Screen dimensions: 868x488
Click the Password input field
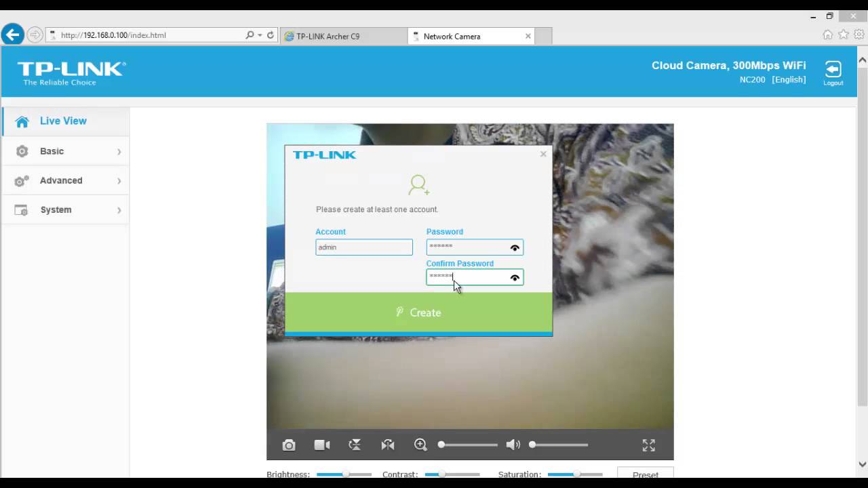475,247
